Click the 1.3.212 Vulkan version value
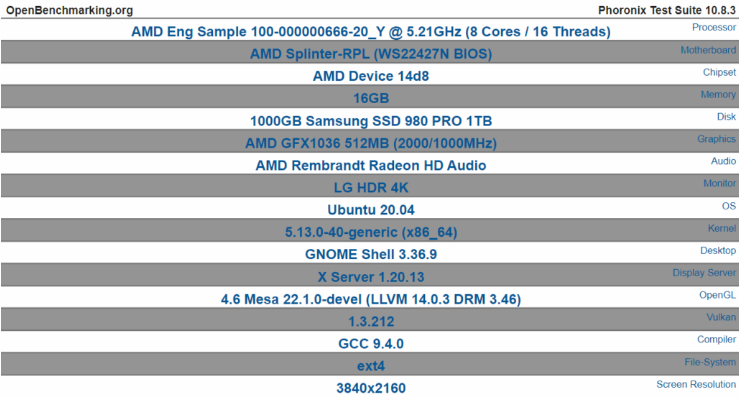The image size is (739, 403). 370,321
